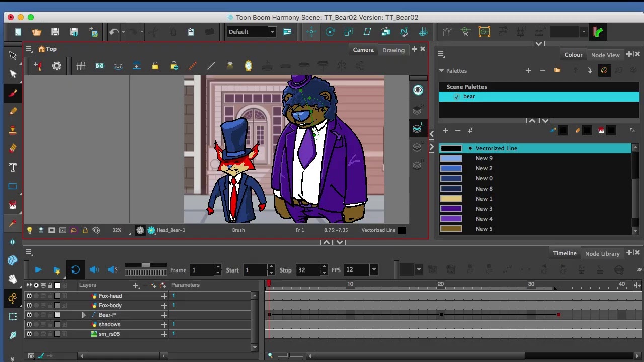Click the Rotate tool icon

pos(330,32)
